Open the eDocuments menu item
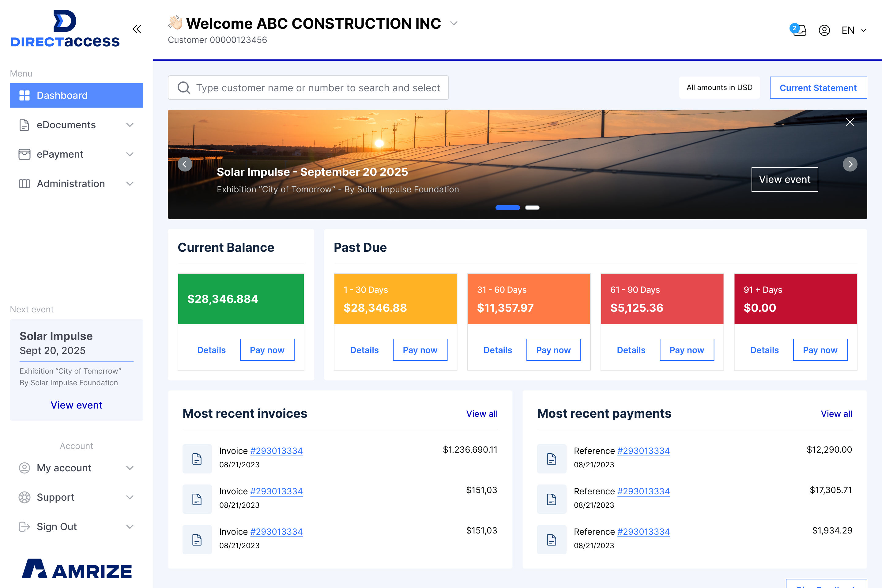 click(x=77, y=125)
